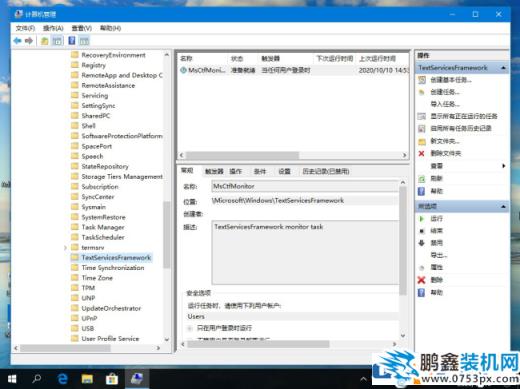This screenshot has width=520, height=389.
Task: Open taskbar Search magnifier
Action: [37, 379]
